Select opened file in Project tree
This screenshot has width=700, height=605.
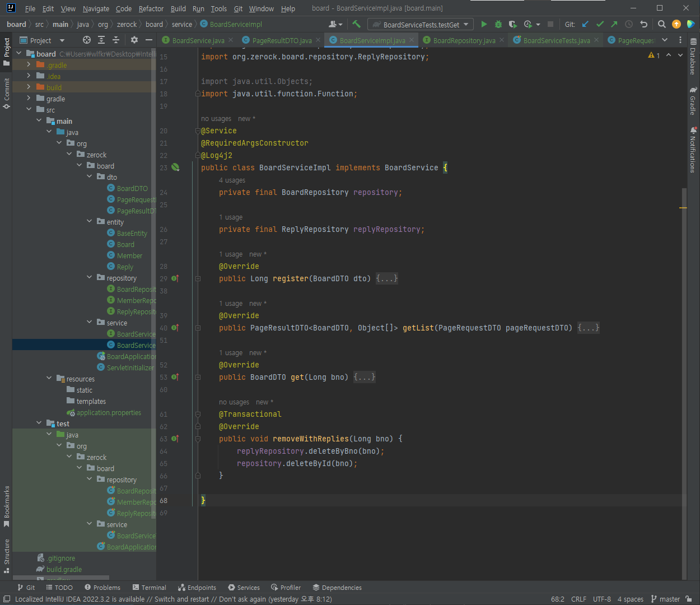(x=87, y=40)
